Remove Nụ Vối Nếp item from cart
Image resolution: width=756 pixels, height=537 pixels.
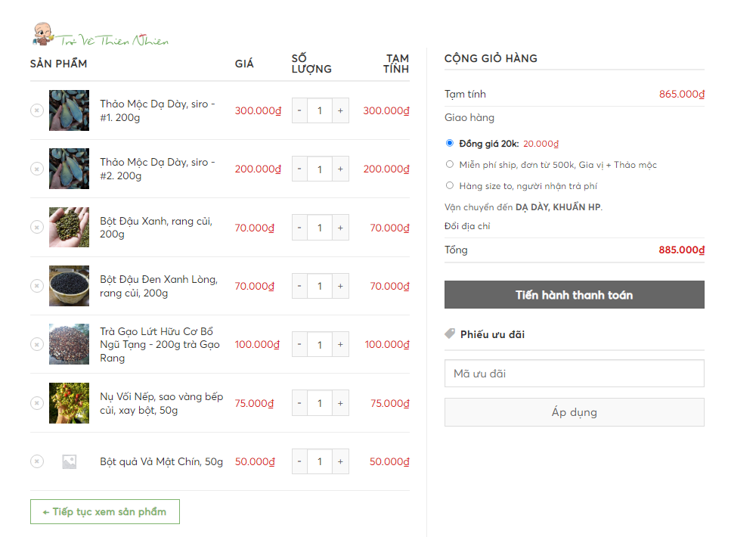(x=37, y=403)
